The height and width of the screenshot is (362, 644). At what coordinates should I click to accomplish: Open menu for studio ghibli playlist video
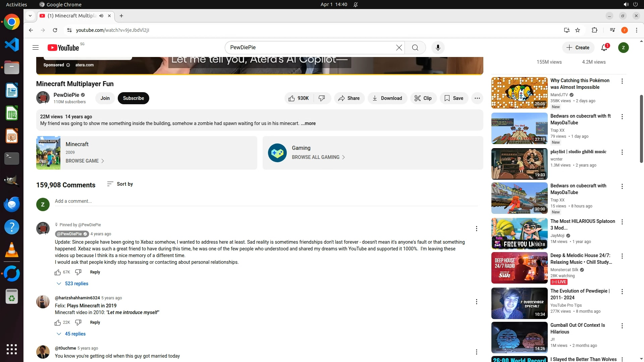tap(622, 152)
